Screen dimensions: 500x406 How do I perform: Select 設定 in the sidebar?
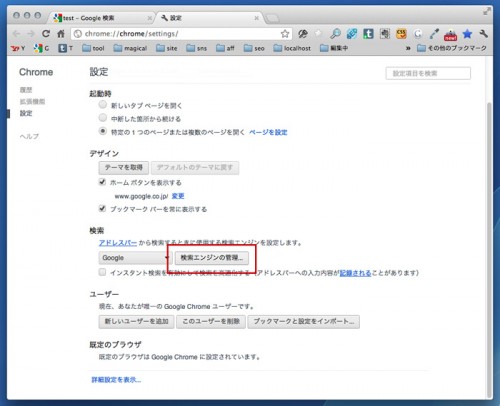(x=26, y=113)
